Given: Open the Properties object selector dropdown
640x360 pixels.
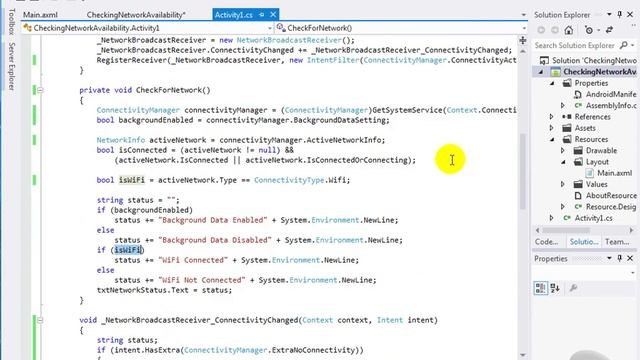Looking at the screenshot, I should [633, 273].
